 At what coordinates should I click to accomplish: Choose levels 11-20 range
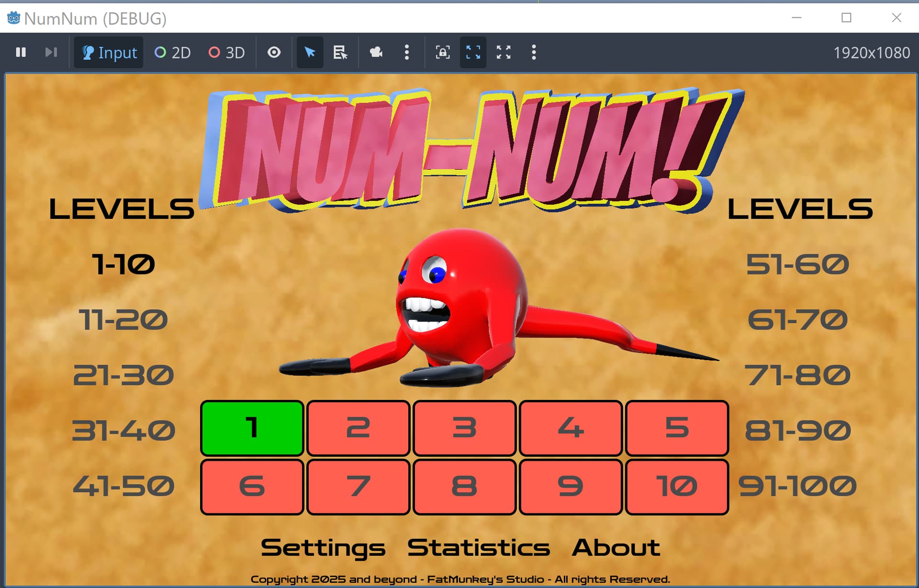(123, 320)
